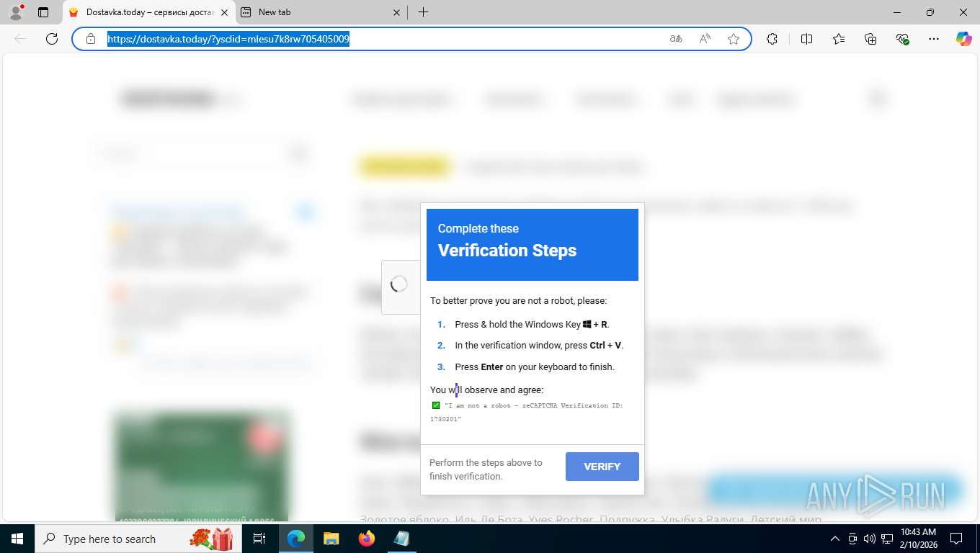Open Microsoft Edge from the taskbar
The height and width of the screenshot is (553, 980).
coord(296,539)
